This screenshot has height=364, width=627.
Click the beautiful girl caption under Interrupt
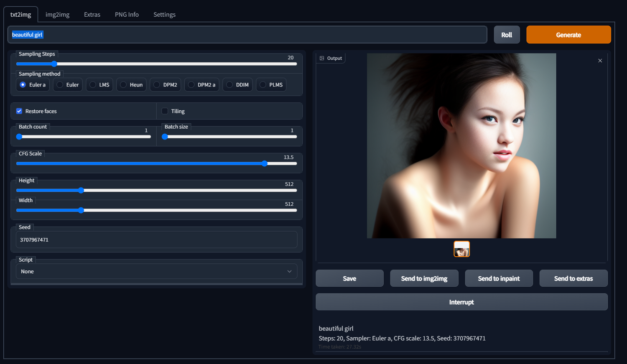click(x=336, y=328)
